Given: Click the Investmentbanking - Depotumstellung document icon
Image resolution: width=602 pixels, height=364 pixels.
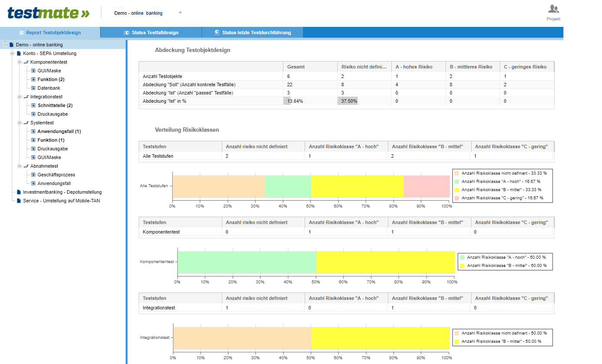Looking at the screenshot, I should click(19, 192).
